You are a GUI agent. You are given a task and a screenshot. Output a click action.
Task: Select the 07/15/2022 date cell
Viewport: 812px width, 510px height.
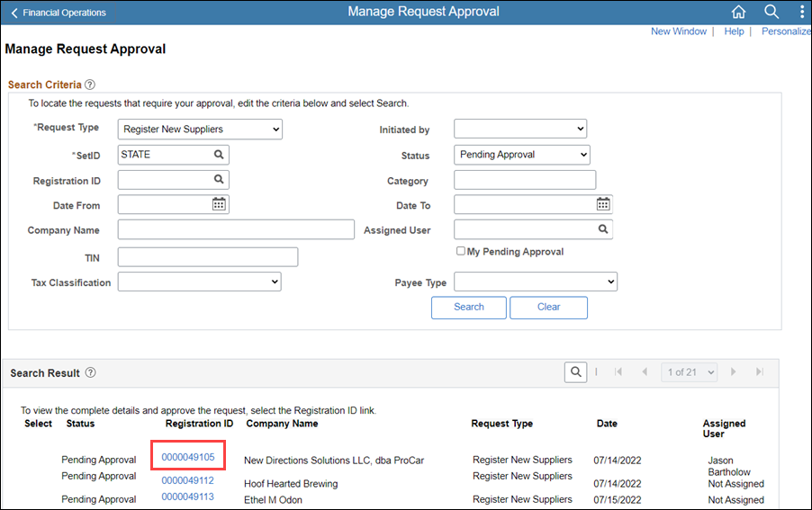tap(618, 499)
